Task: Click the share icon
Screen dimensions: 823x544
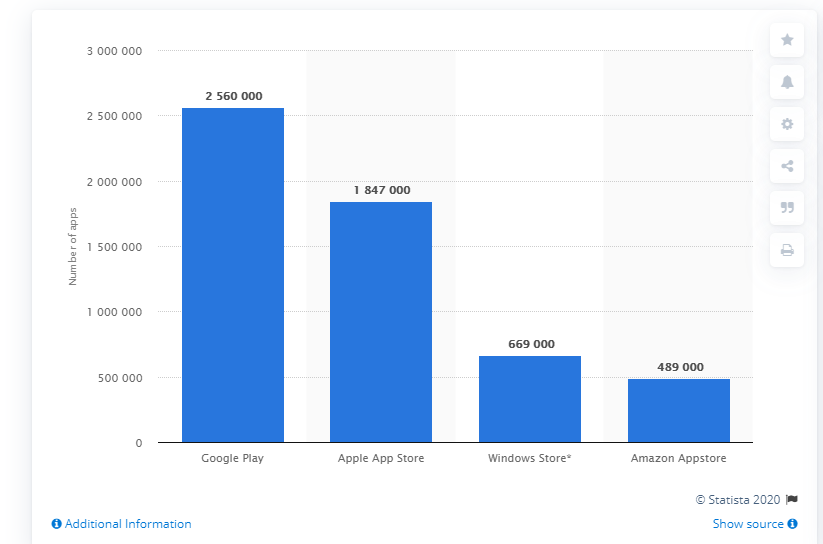Action: point(787,166)
